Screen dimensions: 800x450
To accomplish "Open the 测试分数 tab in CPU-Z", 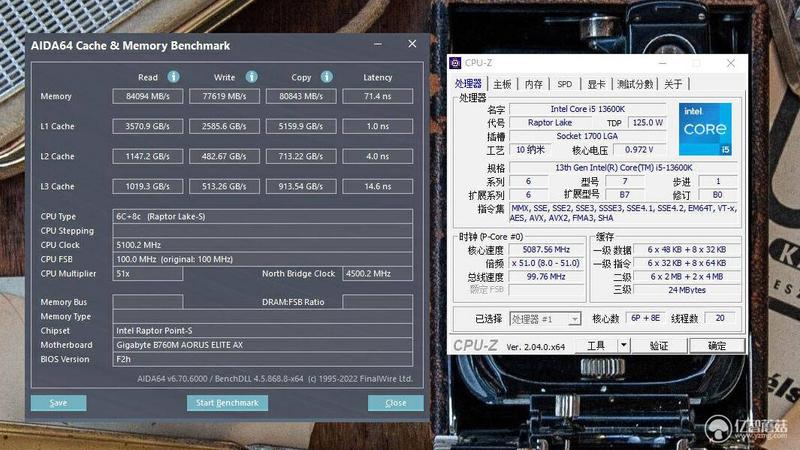I will click(635, 84).
